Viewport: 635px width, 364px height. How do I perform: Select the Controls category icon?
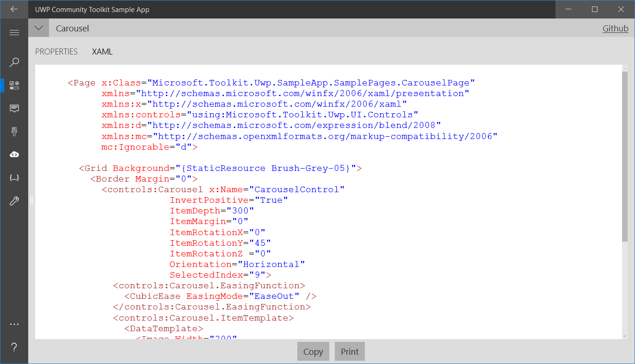14,85
